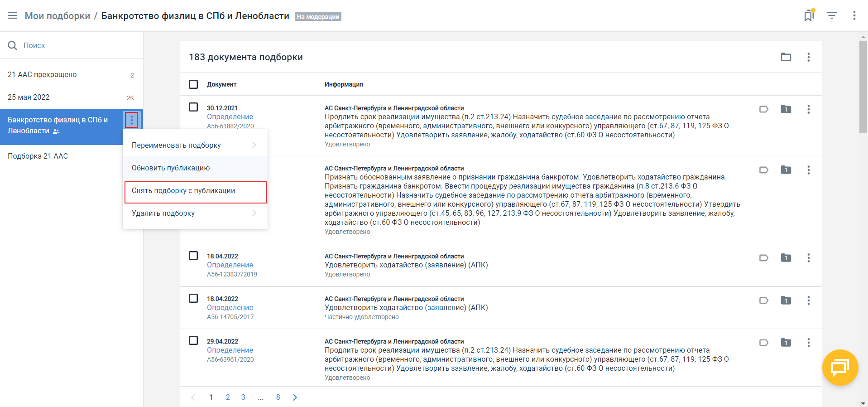Image resolution: width=868 pixels, height=407 pixels.
Task: Open more options for Признать обоснованным document
Action: coord(809,170)
